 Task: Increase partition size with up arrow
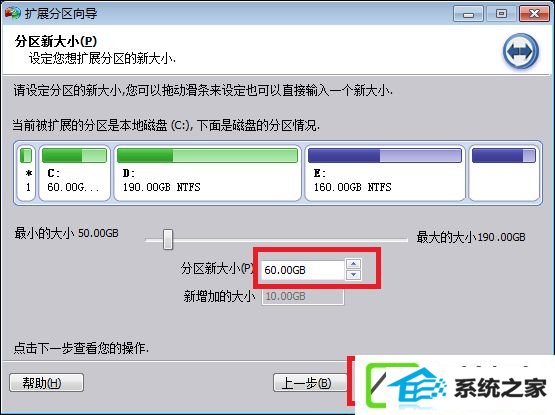point(354,264)
